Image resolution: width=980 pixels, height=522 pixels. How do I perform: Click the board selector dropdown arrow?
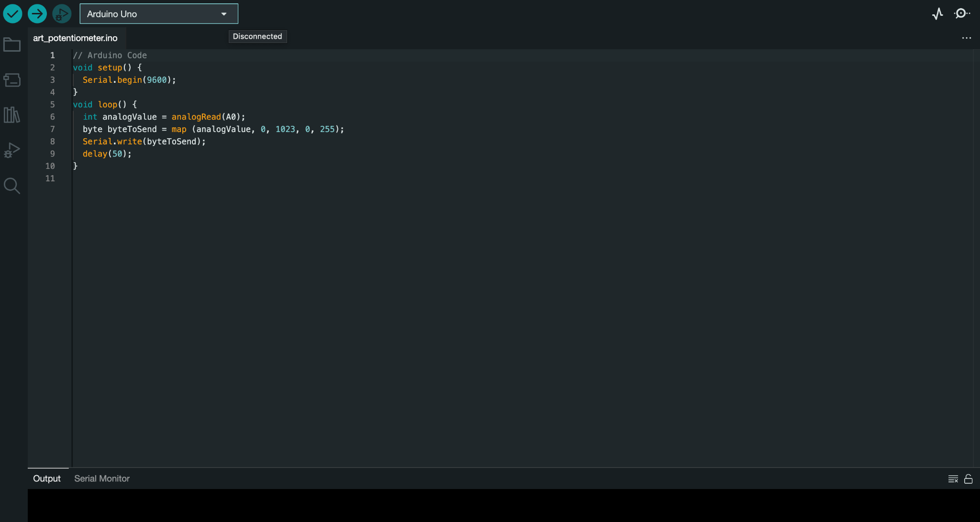coord(224,14)
